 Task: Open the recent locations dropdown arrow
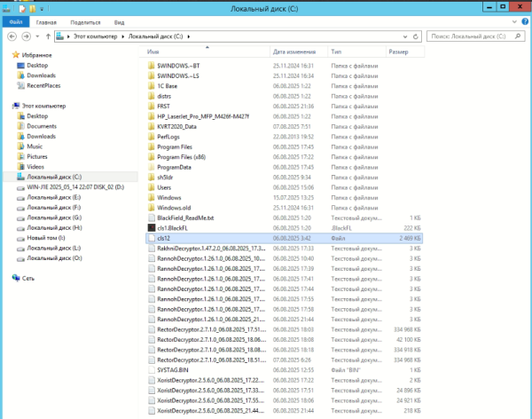(37, 36)
